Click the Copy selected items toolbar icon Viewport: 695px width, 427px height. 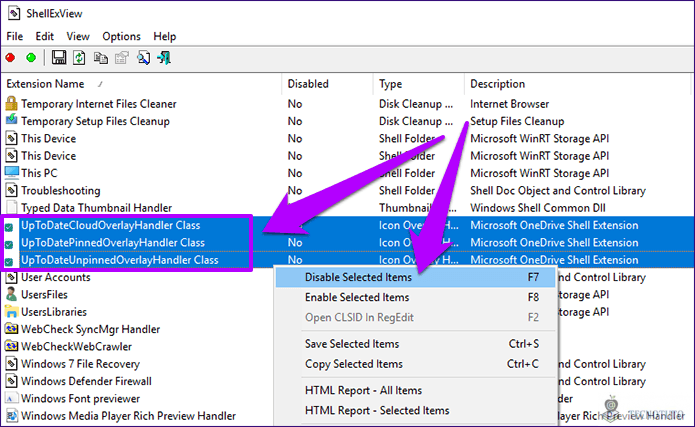click(x=101, y=58)
